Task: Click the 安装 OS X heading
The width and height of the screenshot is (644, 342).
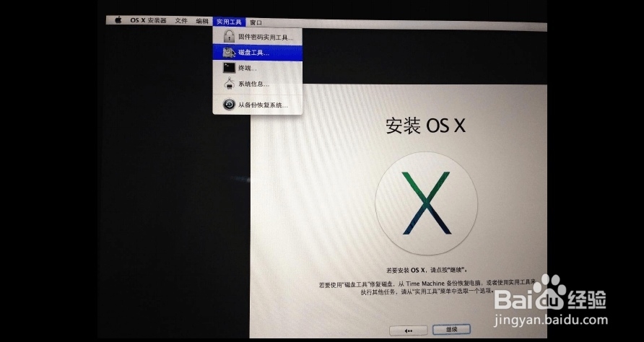Action: tap(425, 126)
